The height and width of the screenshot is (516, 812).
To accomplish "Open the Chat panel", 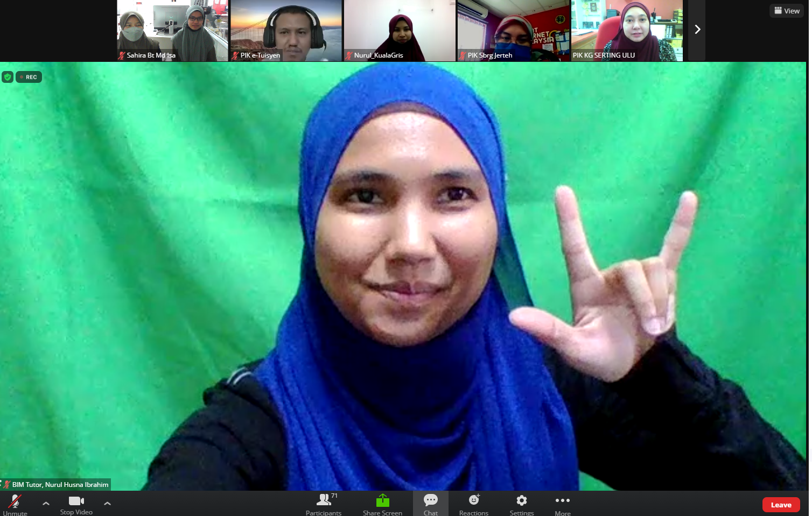I will (430, 503).
